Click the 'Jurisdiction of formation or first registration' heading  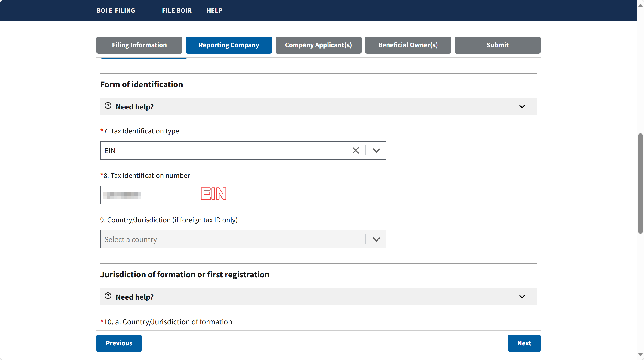click(x=185, y=275)
